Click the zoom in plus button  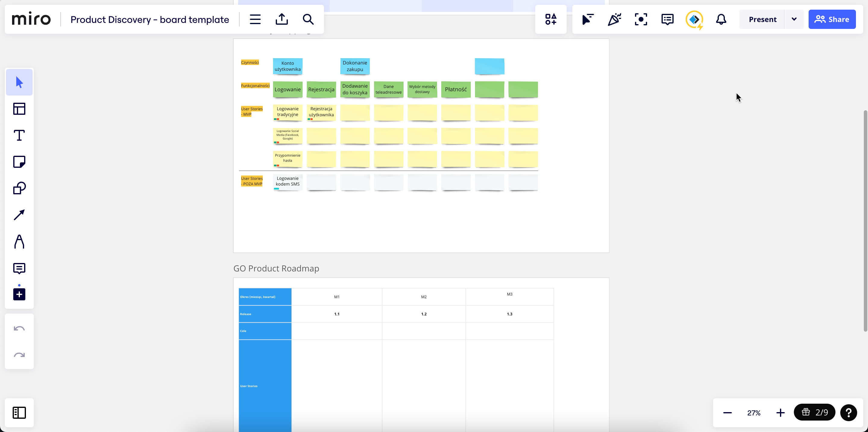pos(780,413)
